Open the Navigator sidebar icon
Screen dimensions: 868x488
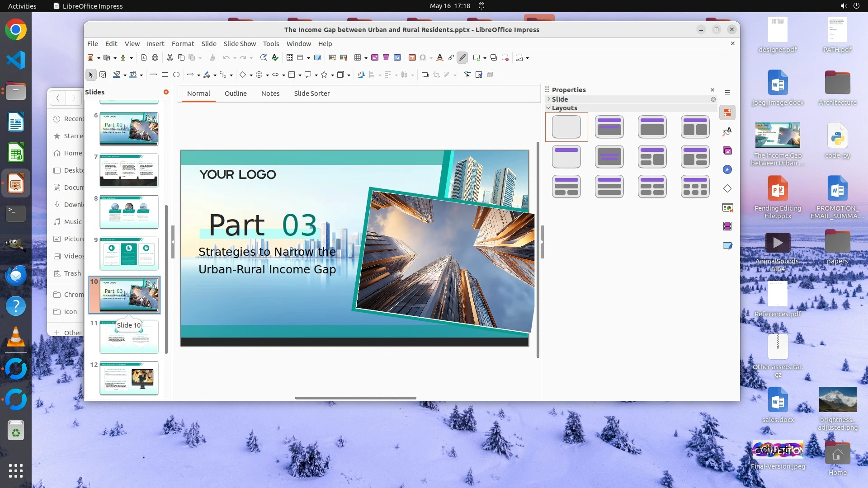pyautogui.click(x=727, y=169)
